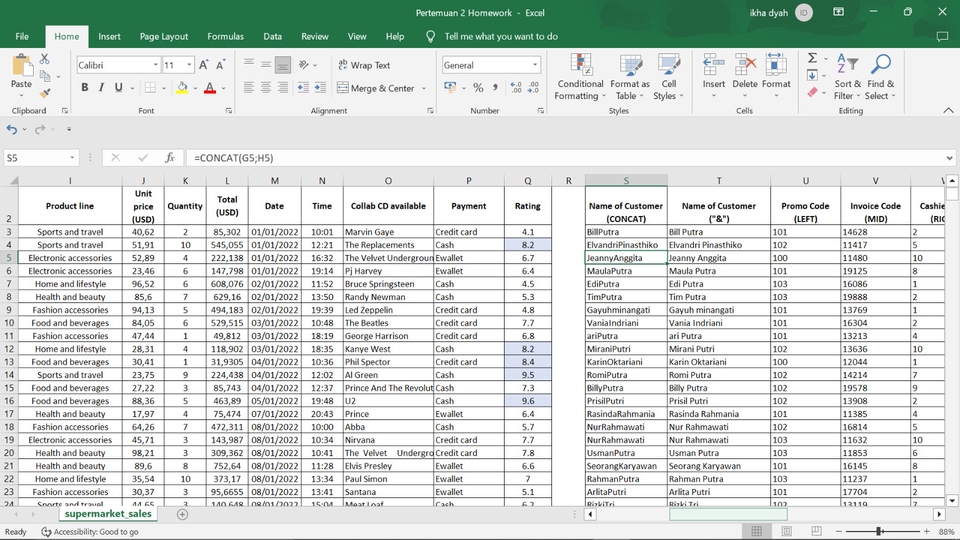960x540 pixels.
Task: Click the red Font Color swatch
Action: pyautogui.click(x=209, y=88)
